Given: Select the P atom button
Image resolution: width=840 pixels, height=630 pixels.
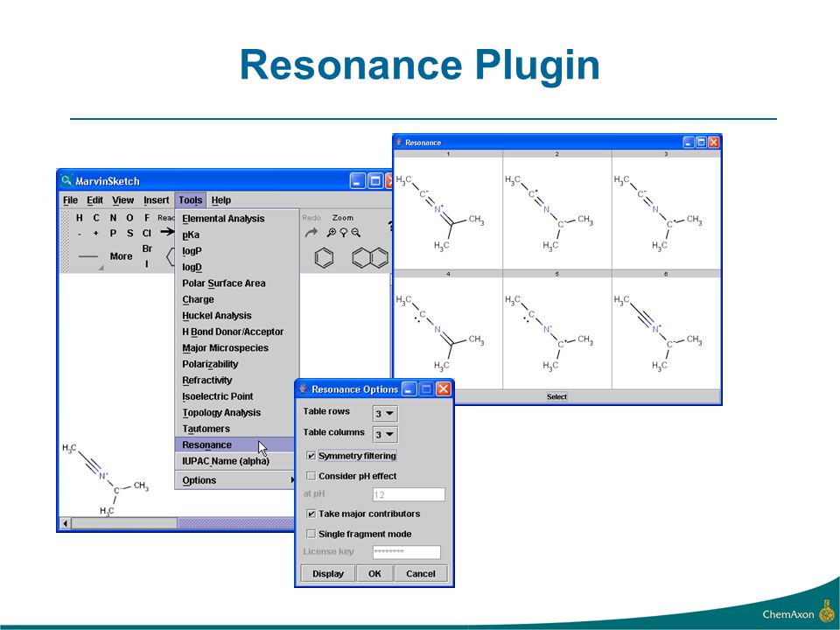Looking at the screenshot, I should pyautogui.click(x=113, y=233).
